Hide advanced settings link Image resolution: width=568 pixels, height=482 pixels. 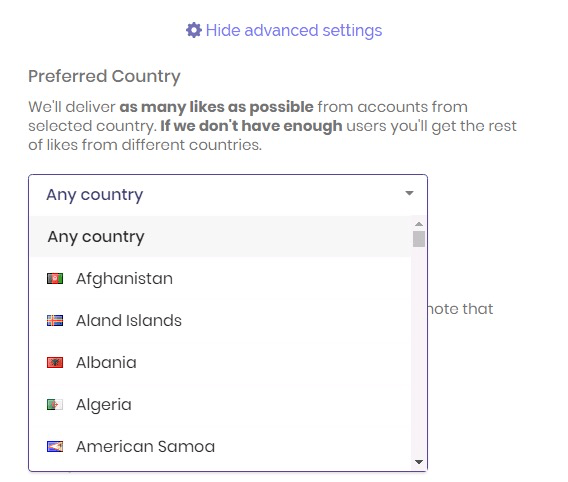[284, 30]
